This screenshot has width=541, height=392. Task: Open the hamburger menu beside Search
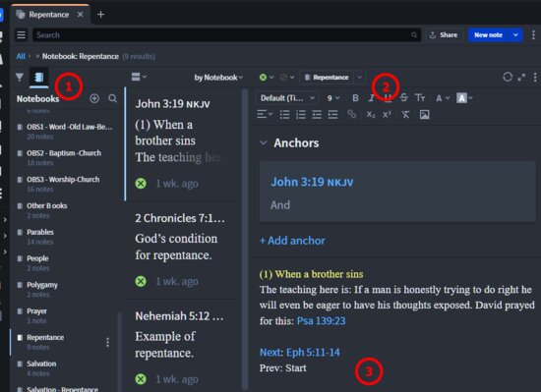[22, 34]
